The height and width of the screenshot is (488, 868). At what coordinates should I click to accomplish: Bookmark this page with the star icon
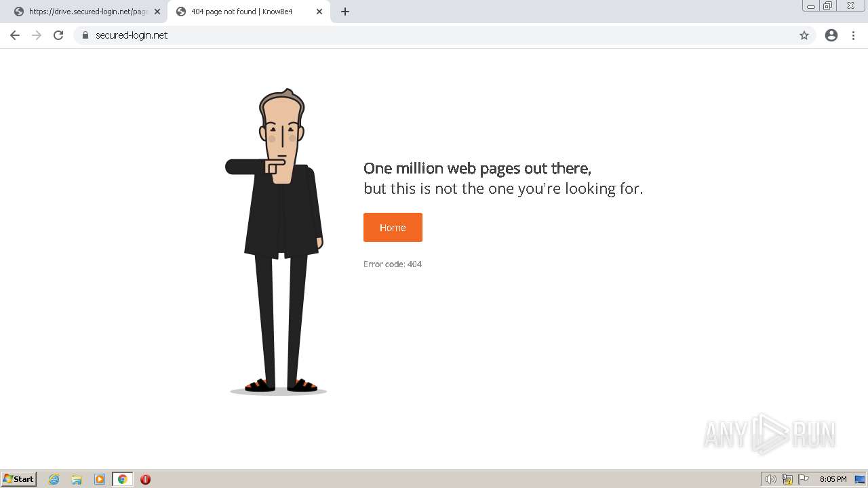(x=804, y=35)
